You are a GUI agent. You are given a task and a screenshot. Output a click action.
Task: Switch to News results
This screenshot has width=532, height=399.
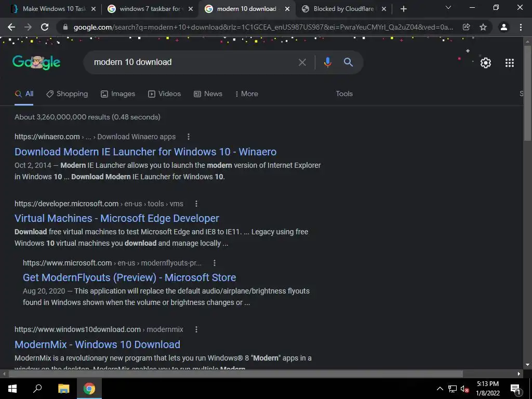[208, 94]
